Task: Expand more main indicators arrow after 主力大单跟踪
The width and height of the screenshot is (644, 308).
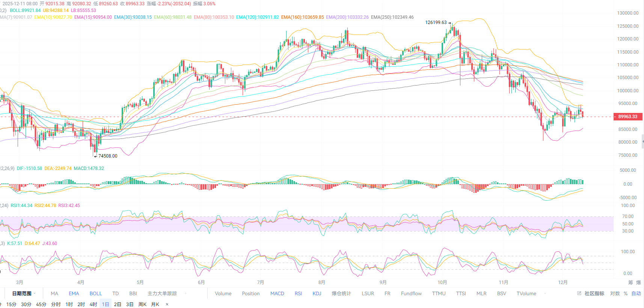Action: click(x=186, y=293)
